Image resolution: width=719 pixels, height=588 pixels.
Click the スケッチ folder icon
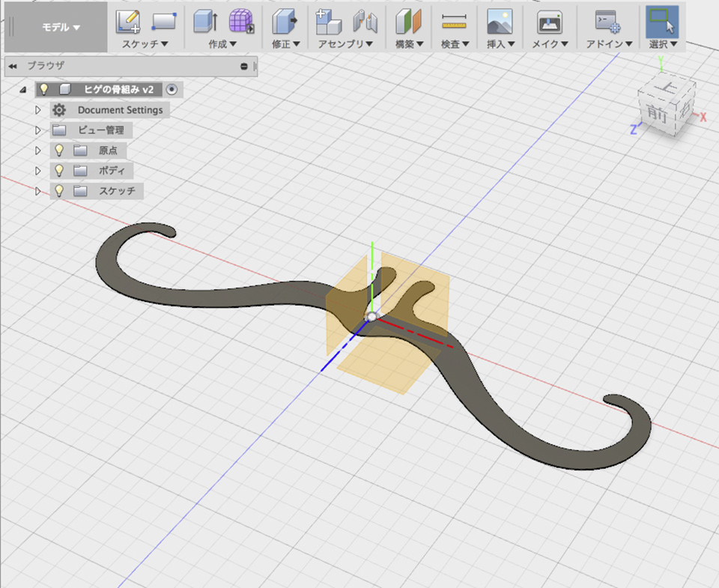point(80,191)
